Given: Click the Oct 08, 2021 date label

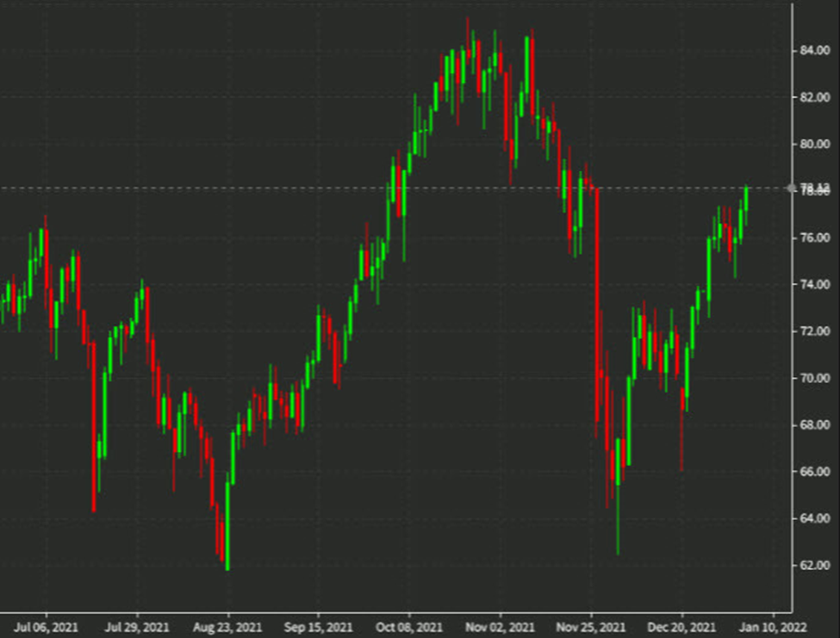Looking at the screenshot, I should (x=409, y=627).
